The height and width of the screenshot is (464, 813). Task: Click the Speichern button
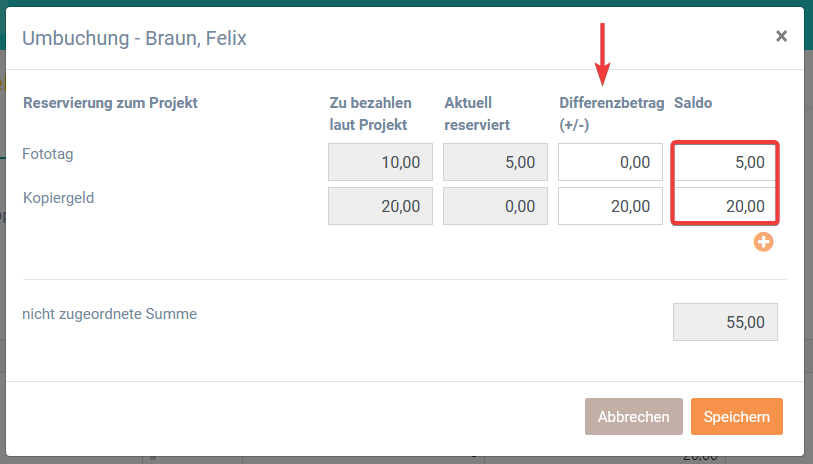(x=736, y=417)
